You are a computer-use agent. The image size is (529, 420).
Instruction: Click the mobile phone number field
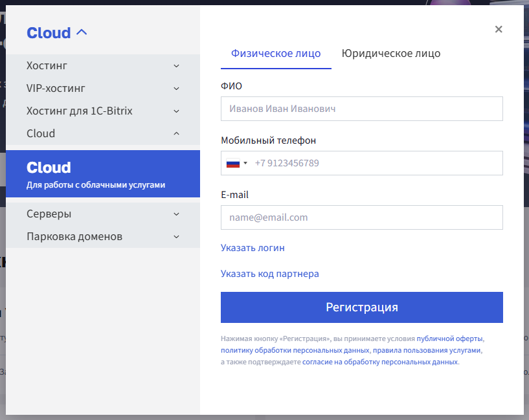pyautogui.click(x=376, y=163)
